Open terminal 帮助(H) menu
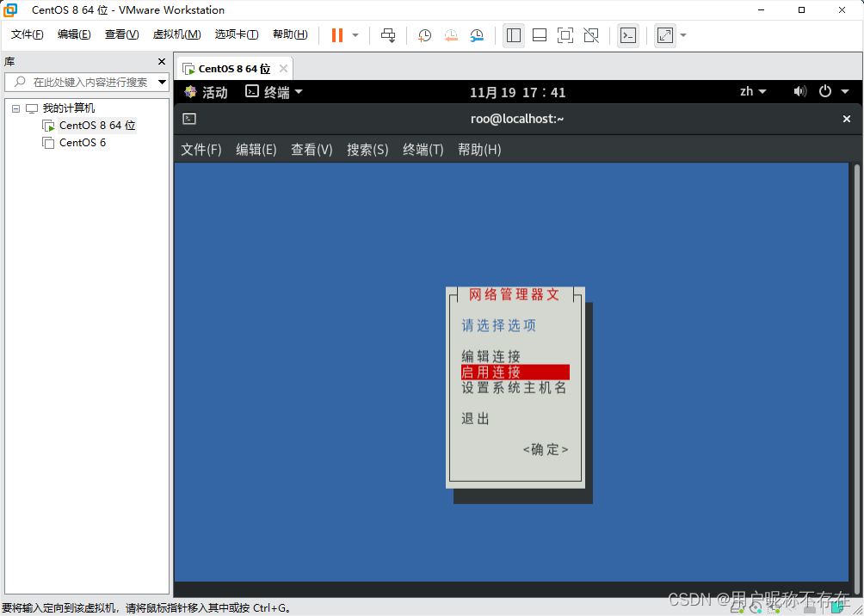 pos(479,150)
